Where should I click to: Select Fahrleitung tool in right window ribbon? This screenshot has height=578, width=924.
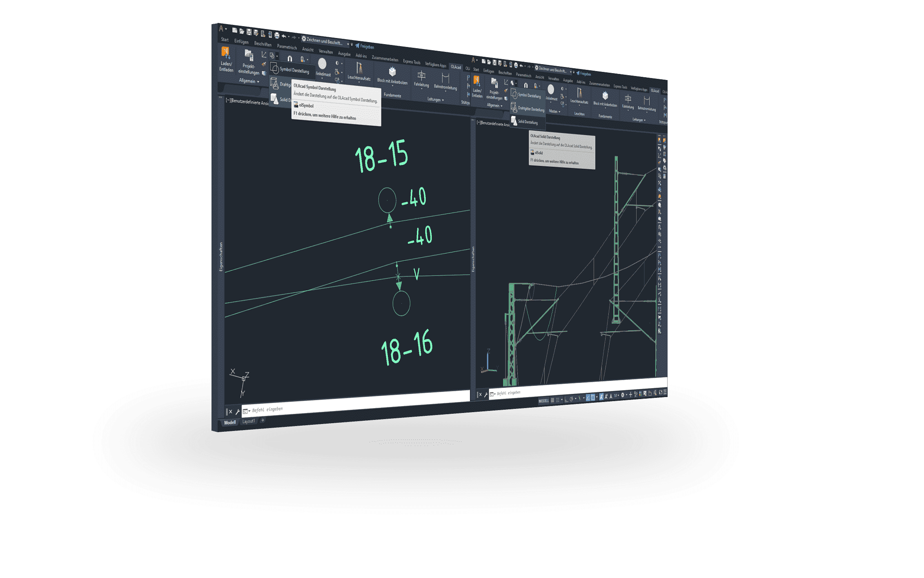[628, 100]
